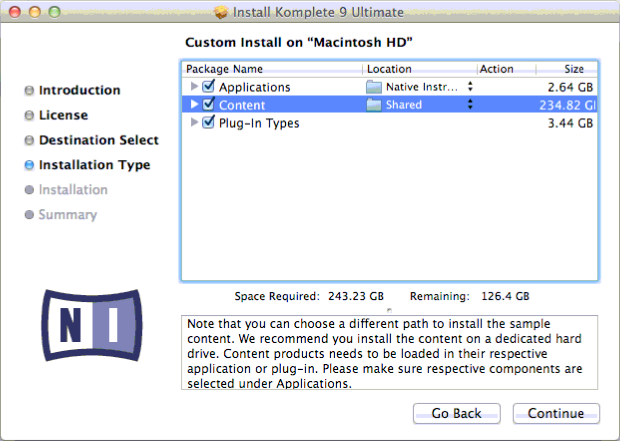The width and height of the screenshot is (620, 441).
Task: Select the License step
Action: click(63, 115)
